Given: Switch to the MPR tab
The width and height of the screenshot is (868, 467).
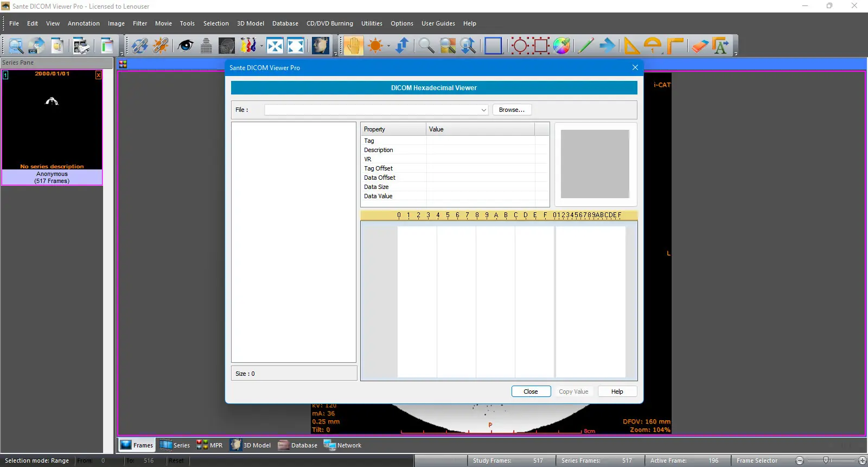Looking at the screenshot, I should coord(209,445).
